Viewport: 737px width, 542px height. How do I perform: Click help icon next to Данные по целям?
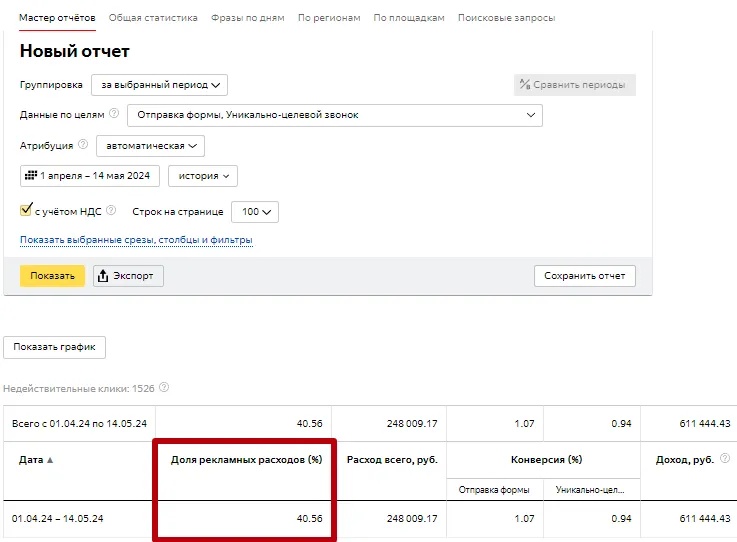click(114, 114)
